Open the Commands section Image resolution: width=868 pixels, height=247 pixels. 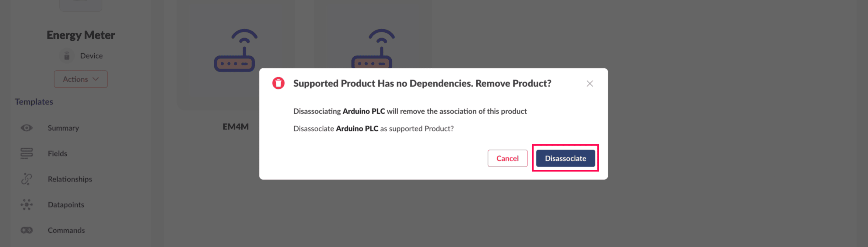pos(66,231)
